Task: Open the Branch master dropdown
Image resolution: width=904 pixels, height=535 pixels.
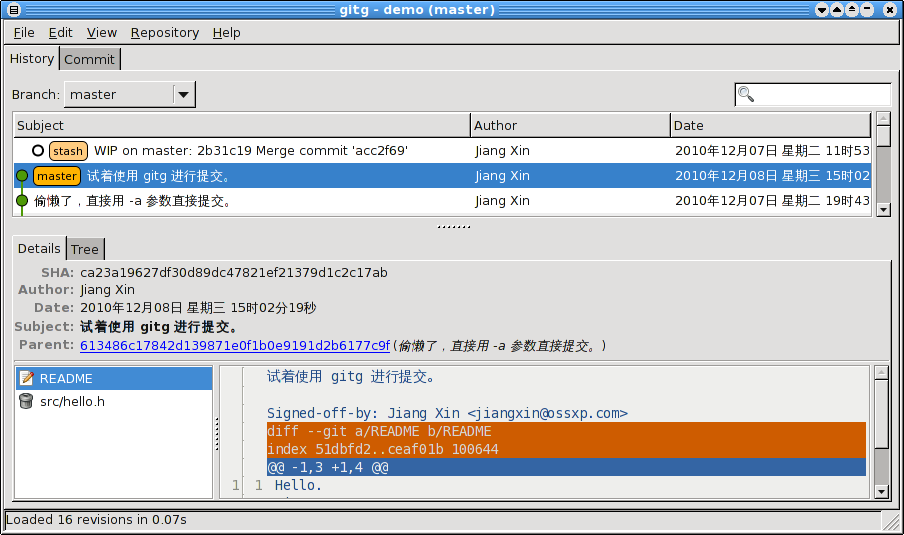Action: (130, 95)
